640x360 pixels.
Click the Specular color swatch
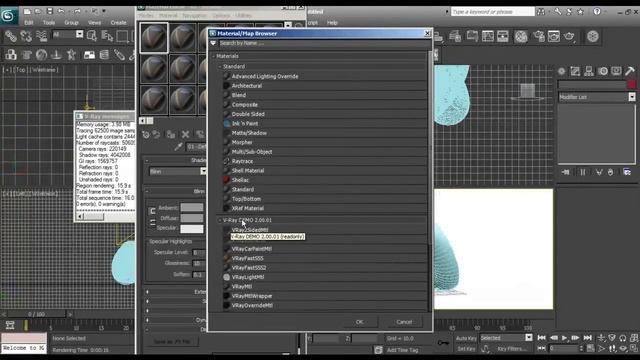pyautogui.click(x=191, y=229)
